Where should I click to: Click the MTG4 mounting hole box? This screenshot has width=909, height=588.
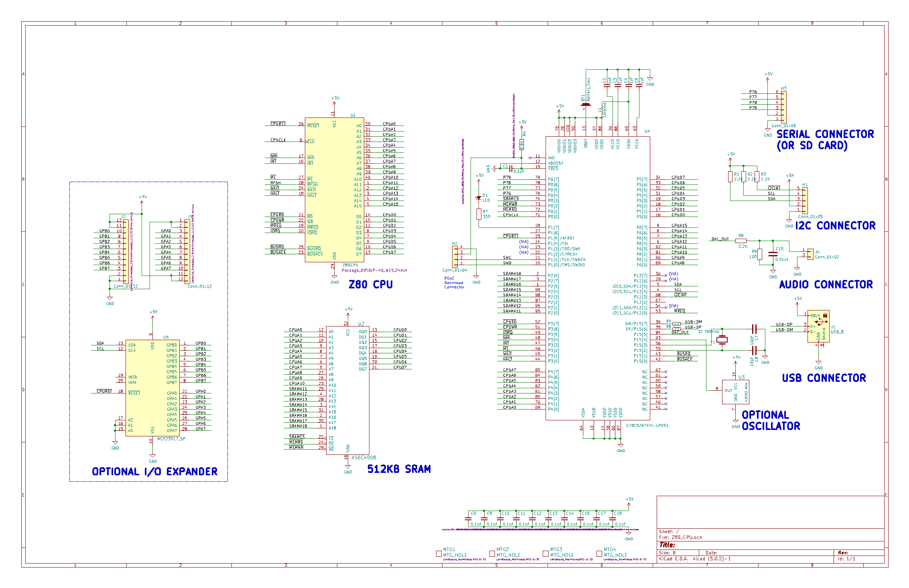click(x=599, y=554)
